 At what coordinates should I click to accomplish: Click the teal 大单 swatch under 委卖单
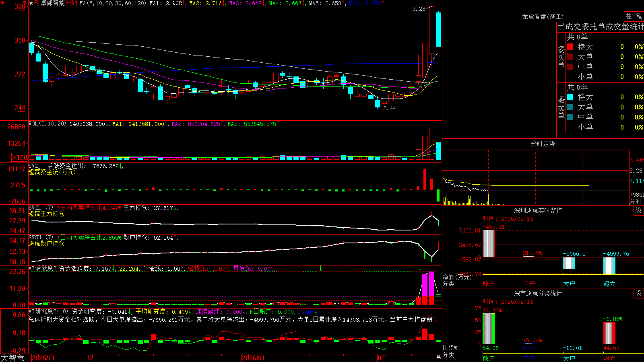coord(570,107)
